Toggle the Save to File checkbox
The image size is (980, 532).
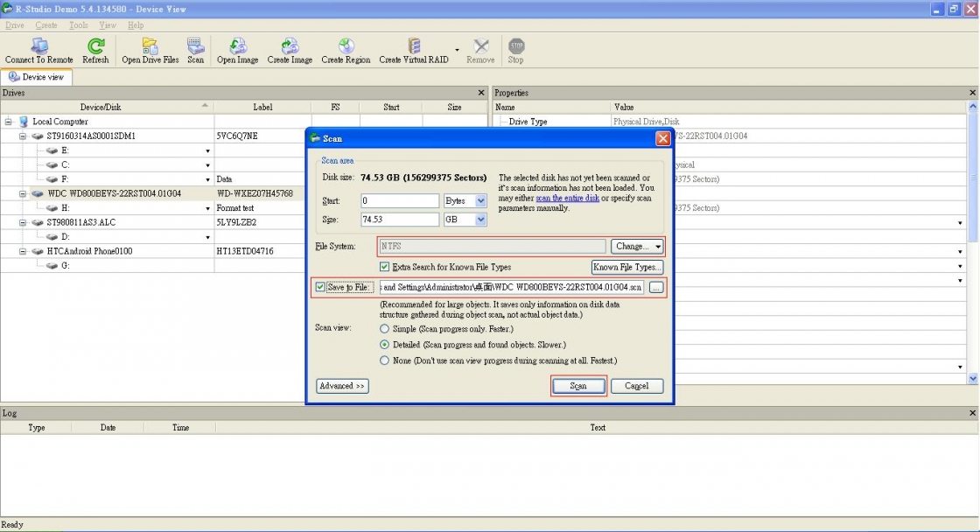coord(320,287)
